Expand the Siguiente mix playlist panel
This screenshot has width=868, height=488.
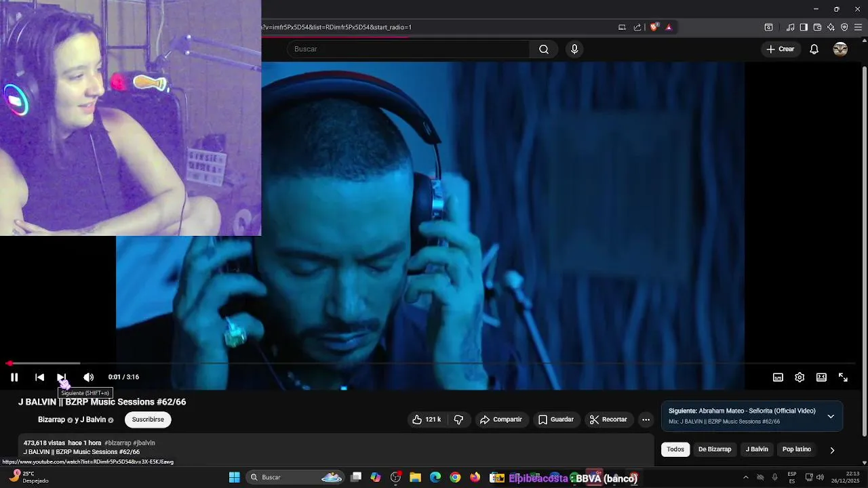pos(831,416)
